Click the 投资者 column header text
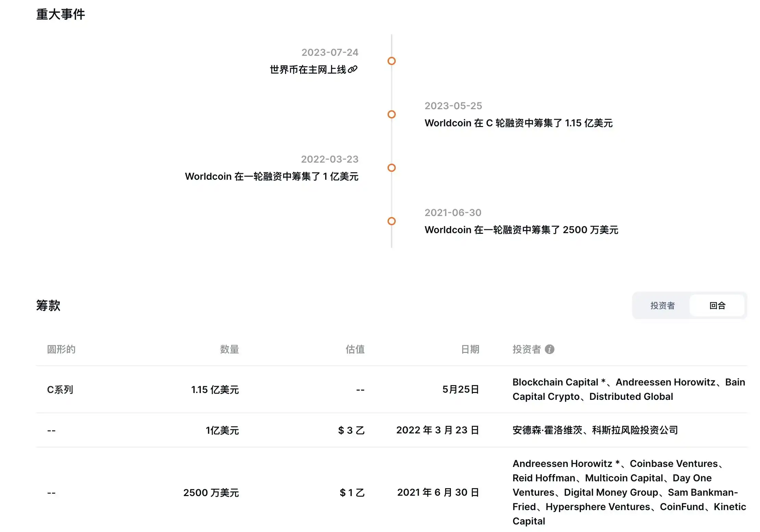The image size is (760, 532). pyautogui.click(x=527, y=349)
